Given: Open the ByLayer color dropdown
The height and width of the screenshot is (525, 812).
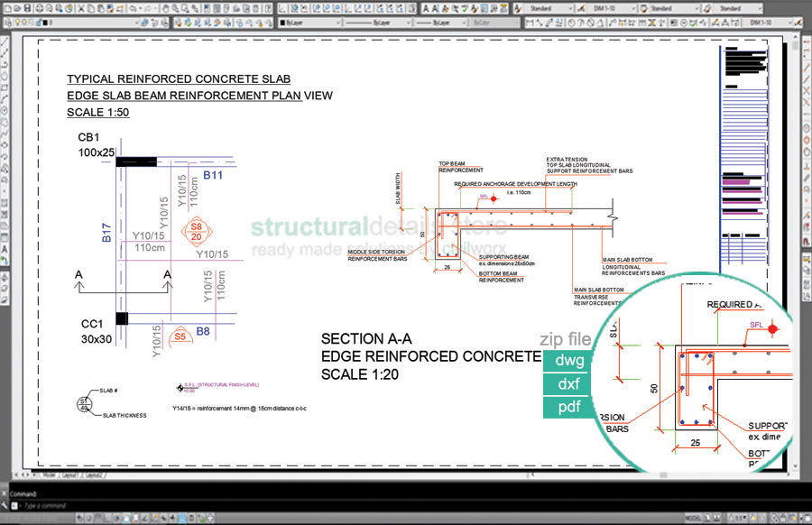Looking at the screenshot, I should pyautogui.click(x=308, y=22).
